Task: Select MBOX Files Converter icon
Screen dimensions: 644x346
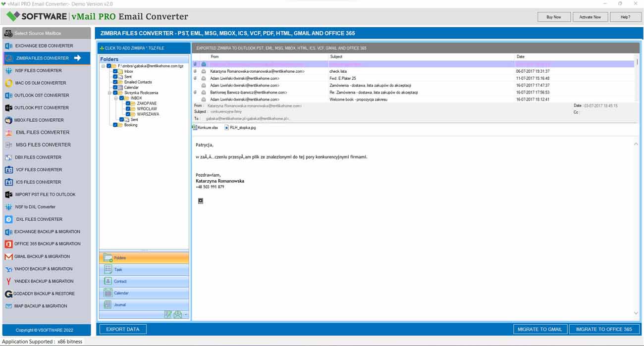Action: (x=8, y=120)
